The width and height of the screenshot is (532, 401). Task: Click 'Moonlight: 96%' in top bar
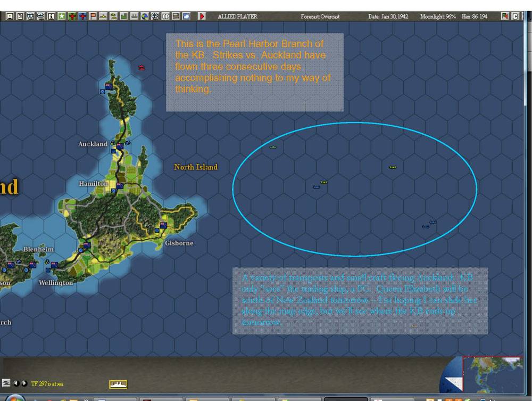pos(438,17)
